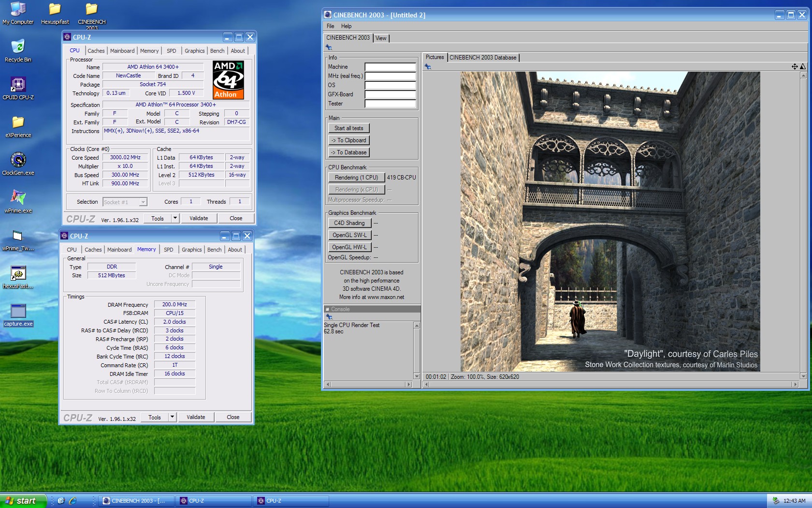The width and height of the screenshot is (812, 508).
Task: Open the File menu in CINEBENCH
Action: pos(330,26)
